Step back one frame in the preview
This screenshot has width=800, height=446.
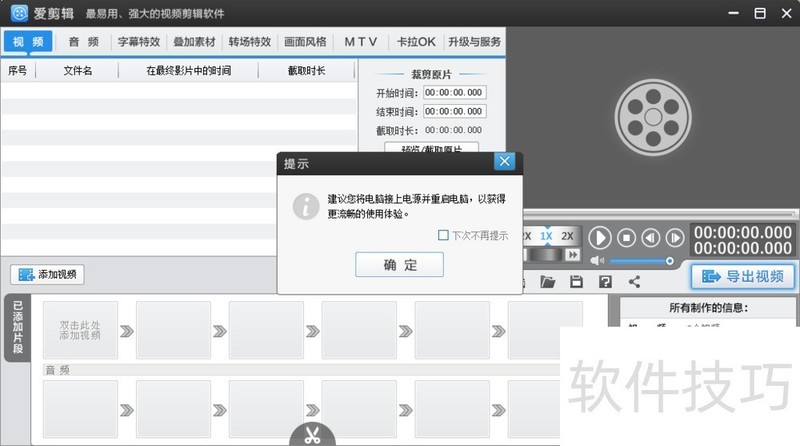point(651,238)
